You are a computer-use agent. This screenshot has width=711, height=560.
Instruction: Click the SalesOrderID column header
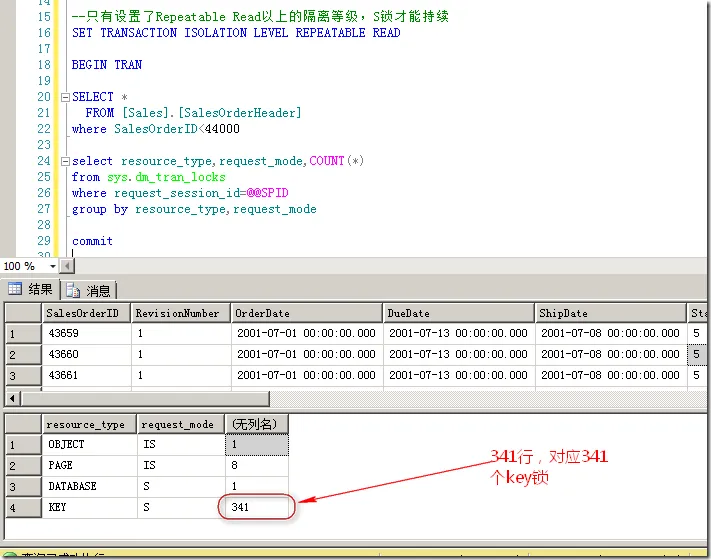click(85, 313)
